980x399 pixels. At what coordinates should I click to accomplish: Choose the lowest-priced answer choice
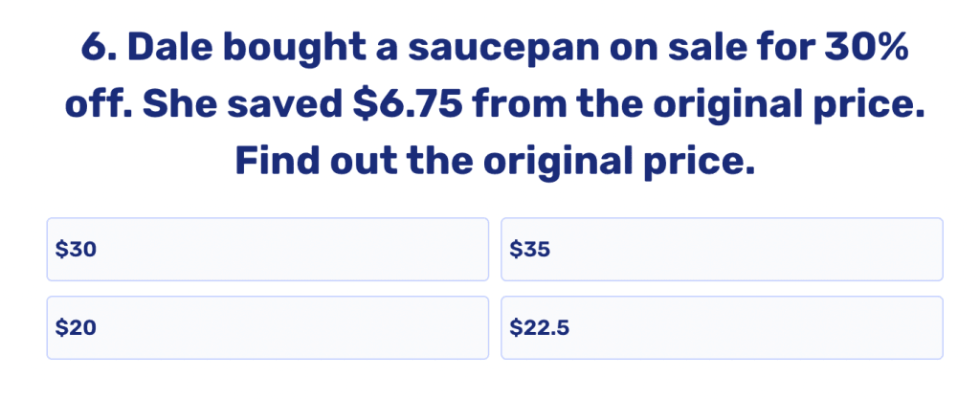tap(267, 328)
